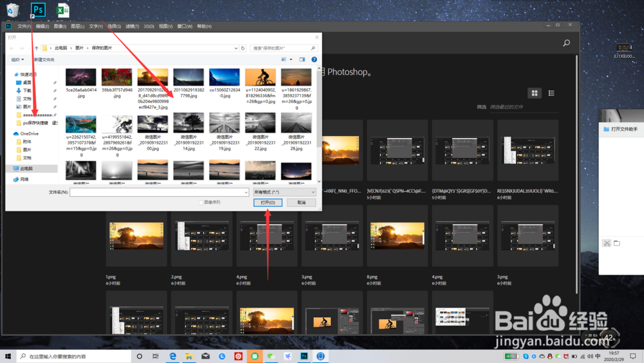
Task: Switch to Photoshop via its taskbar icon
Action: pyautogui.click(x=304, y=357)
